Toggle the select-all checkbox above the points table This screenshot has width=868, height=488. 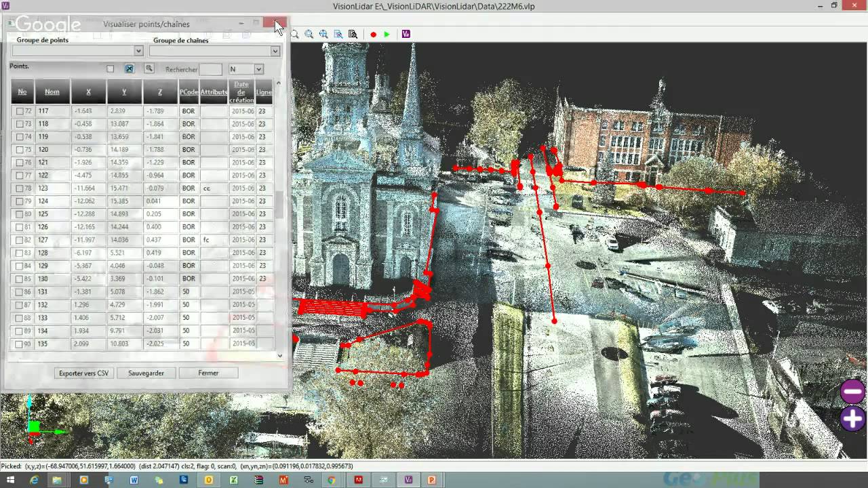(x=110, y=68)
